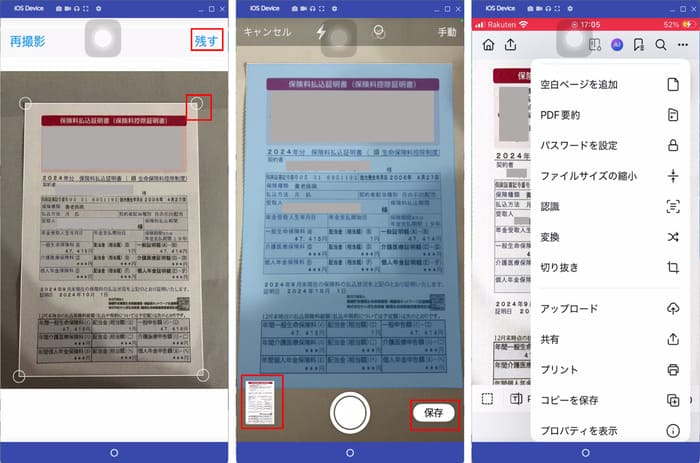This screenshot has width=700, height=463.
Task: Tap the page view layout icon in right window
Action: click(595, 45)
